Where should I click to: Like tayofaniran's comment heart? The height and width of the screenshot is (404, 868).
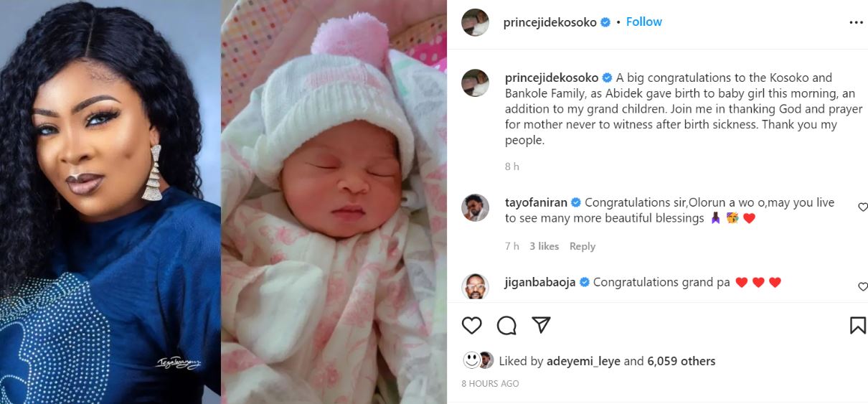click(862, 207)
